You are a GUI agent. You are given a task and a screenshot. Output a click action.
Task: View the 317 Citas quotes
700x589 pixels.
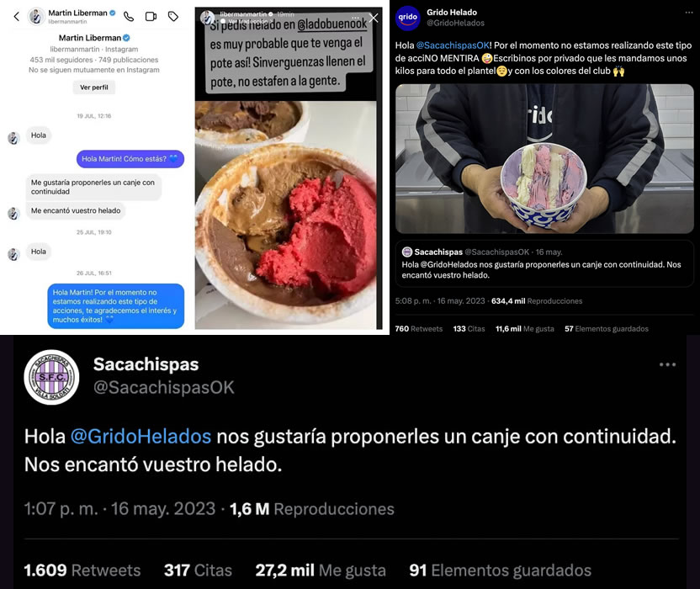(x=198, y=570)
